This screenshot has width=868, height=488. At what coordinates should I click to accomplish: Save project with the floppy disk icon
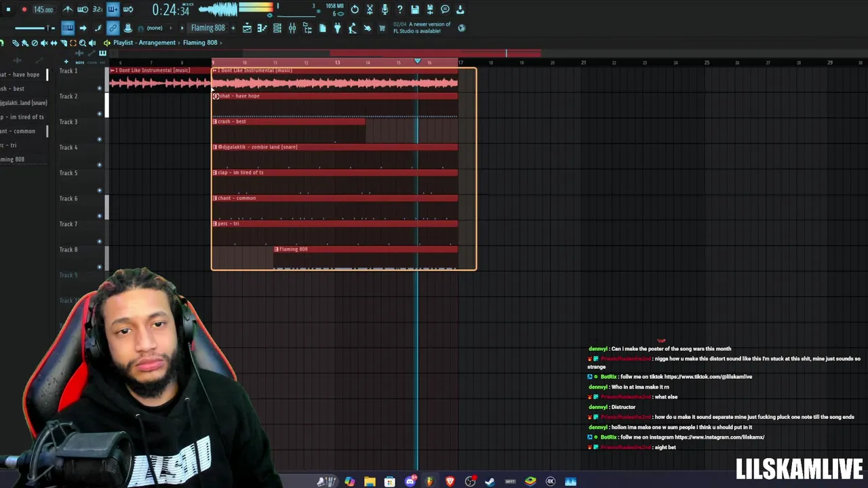click(415, 9)
